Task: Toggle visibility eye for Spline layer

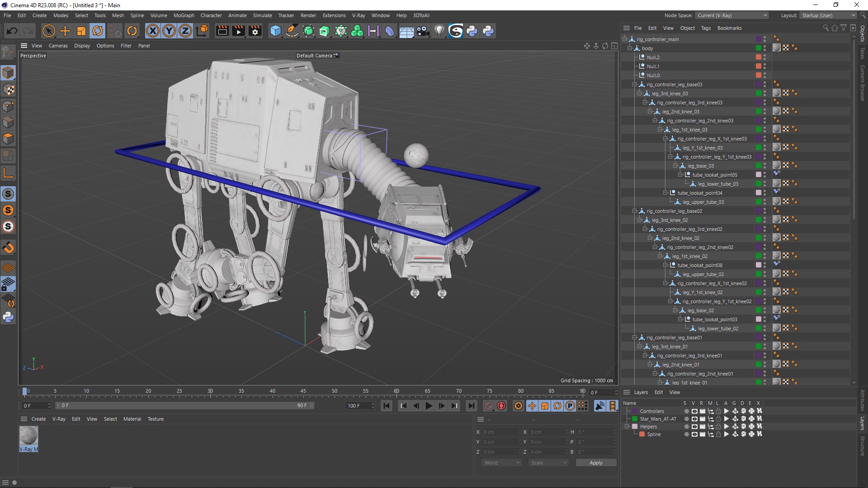Action: point(694,434)
